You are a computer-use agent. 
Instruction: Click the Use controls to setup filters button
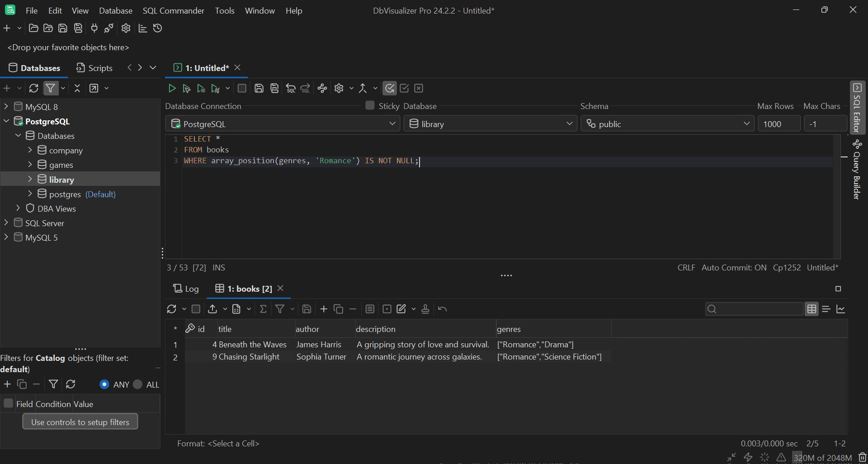pyautogui.click(x=80, y=421)
